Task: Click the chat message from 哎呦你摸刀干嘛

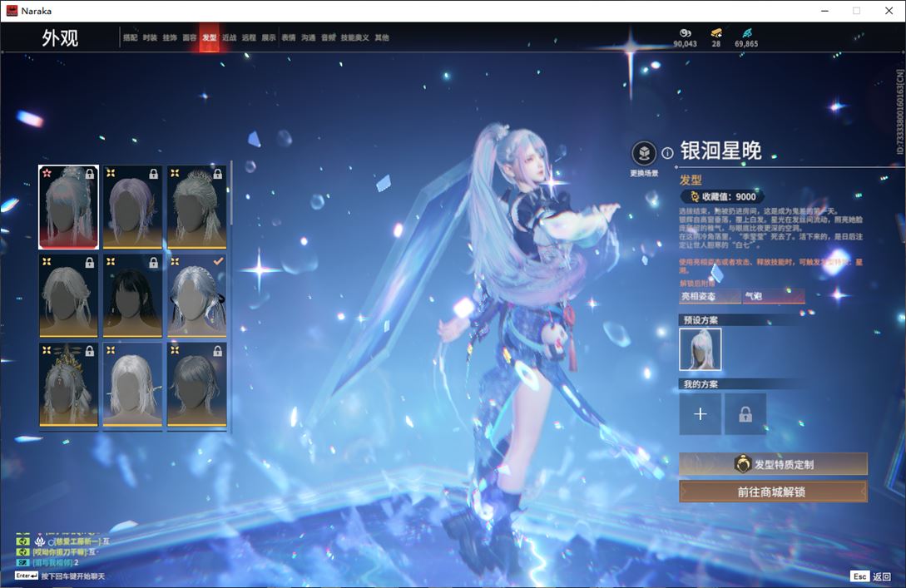Action: pyautogui.click(x=57, y=552)
